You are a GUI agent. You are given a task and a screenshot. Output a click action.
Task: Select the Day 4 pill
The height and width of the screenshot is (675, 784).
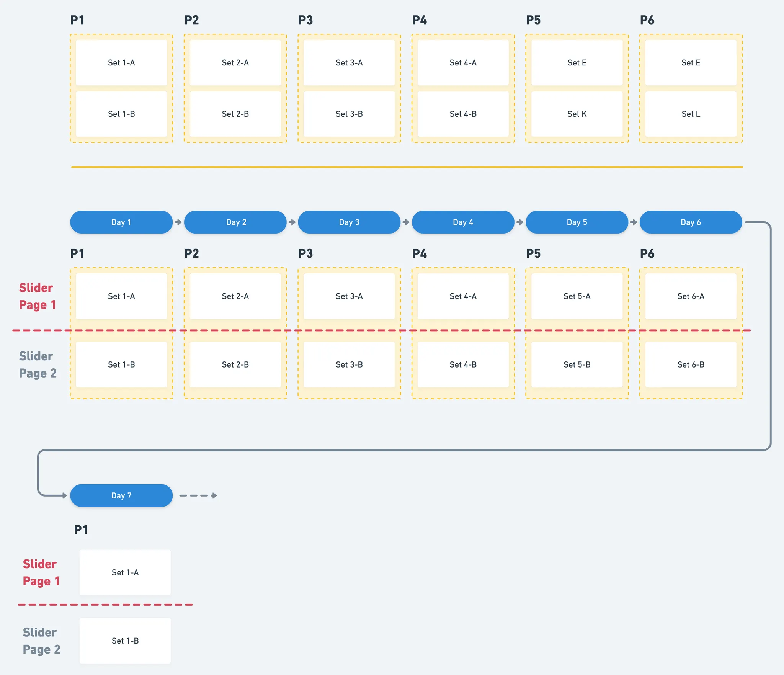(x=463, y=222)
